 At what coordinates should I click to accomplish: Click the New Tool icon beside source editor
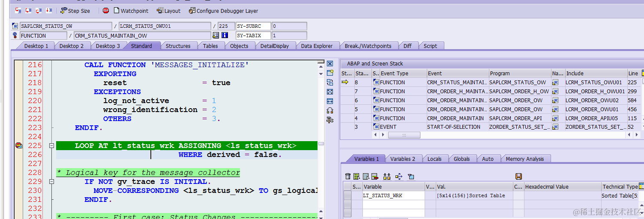(330, 73)
